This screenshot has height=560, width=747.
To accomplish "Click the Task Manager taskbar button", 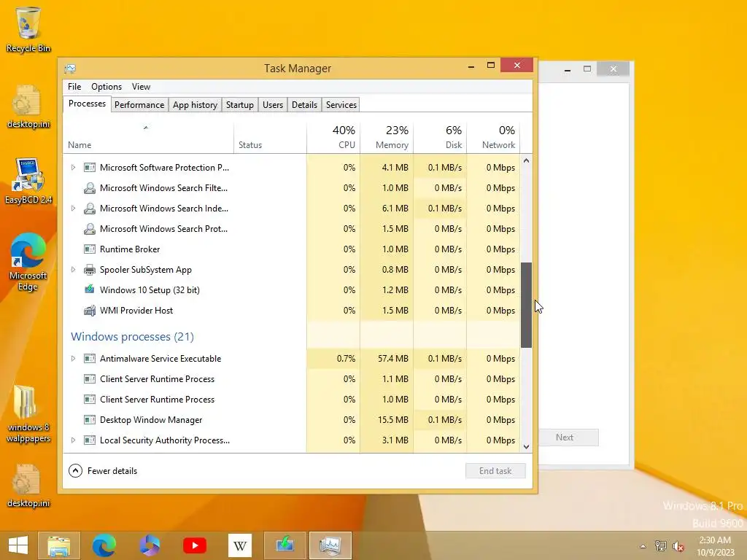I will click(x=330, y=545).
